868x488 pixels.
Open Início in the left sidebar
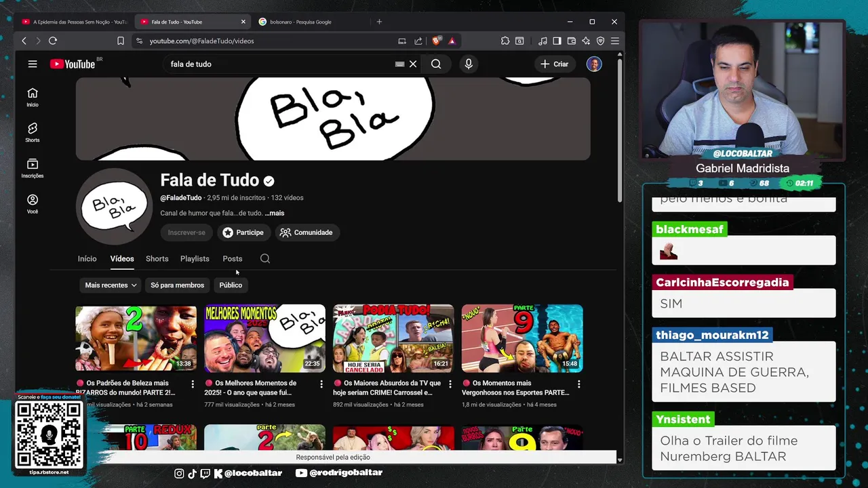click(33, 97)
